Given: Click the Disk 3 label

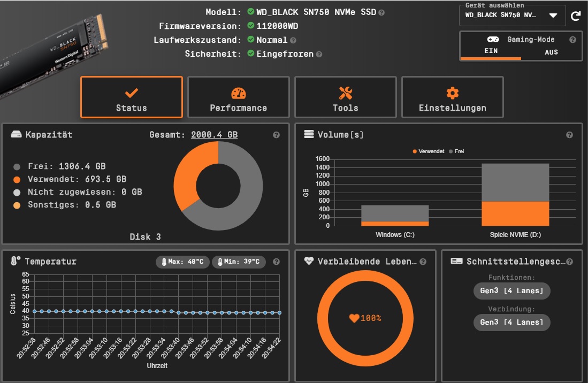Looking at the screenshot, I should [x=145, y=237].
